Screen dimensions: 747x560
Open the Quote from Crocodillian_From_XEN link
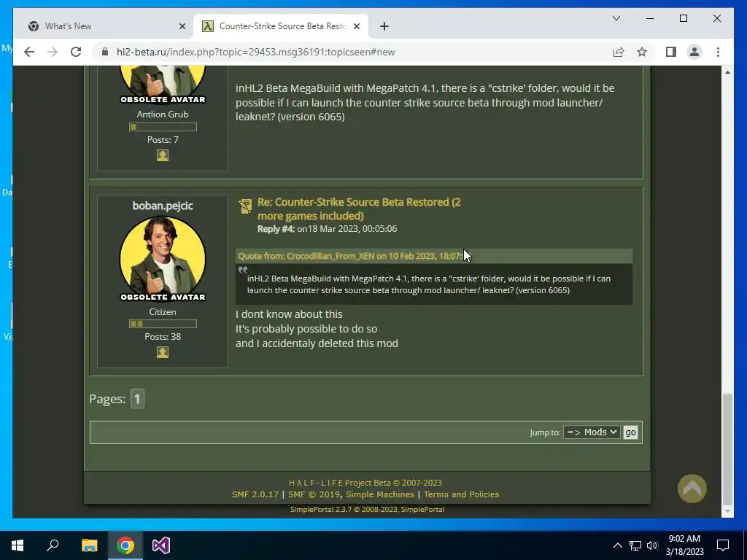point(350,256)
